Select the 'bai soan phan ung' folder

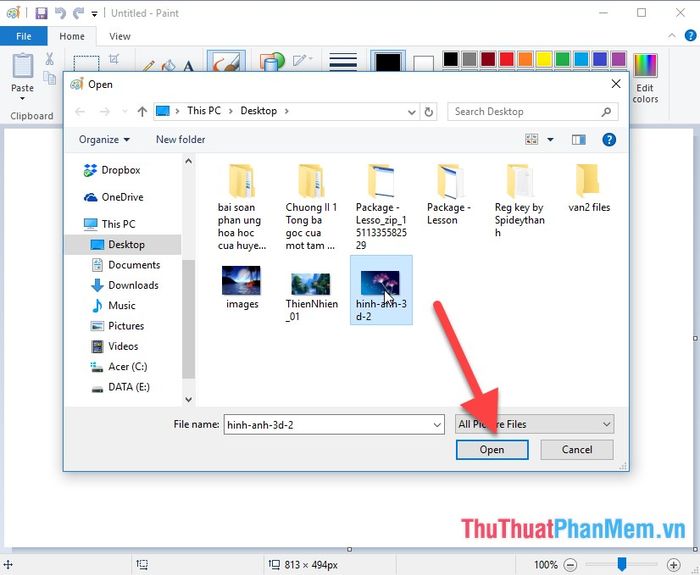click(242, 207)
